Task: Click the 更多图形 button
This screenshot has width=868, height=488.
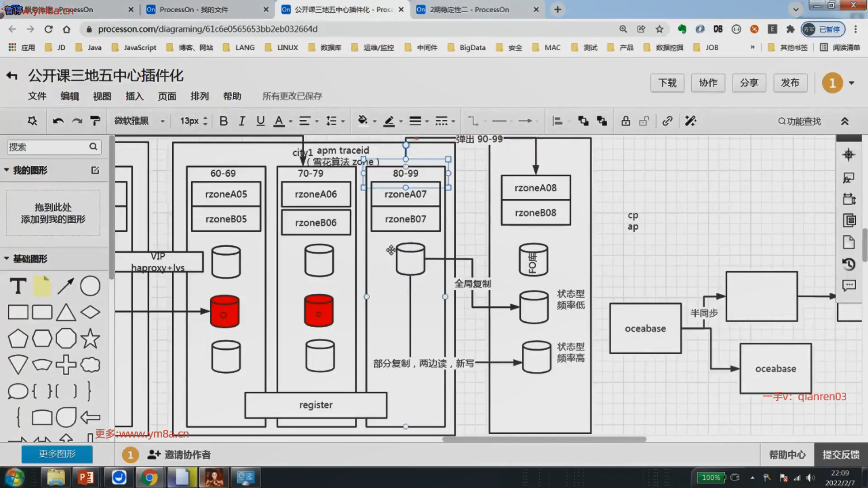Action: [x=57, y=454]
